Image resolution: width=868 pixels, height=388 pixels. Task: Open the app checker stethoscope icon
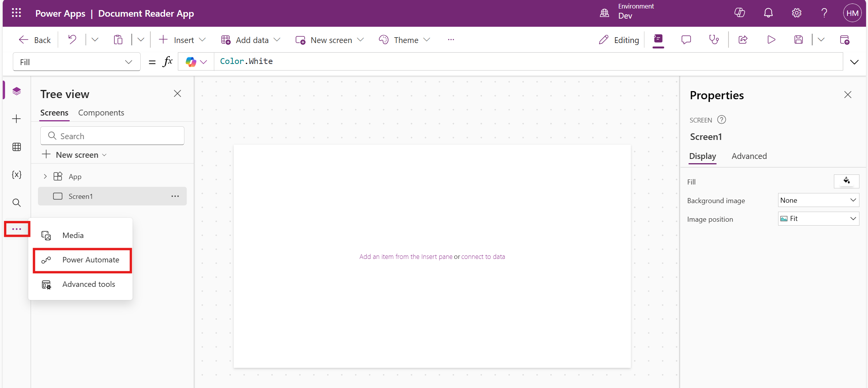(713, 40)
